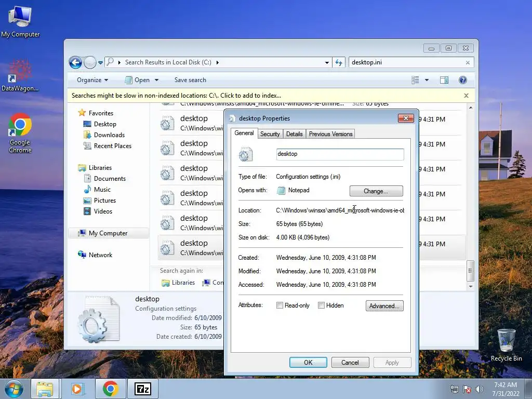Open the change view dropdown arrow
The image size is (532, 399).
tap(427, 80)
